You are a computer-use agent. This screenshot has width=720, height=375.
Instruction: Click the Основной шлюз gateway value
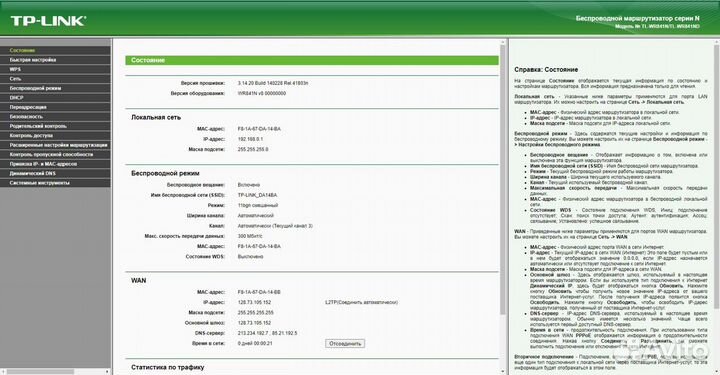click(x=254, y=323)
